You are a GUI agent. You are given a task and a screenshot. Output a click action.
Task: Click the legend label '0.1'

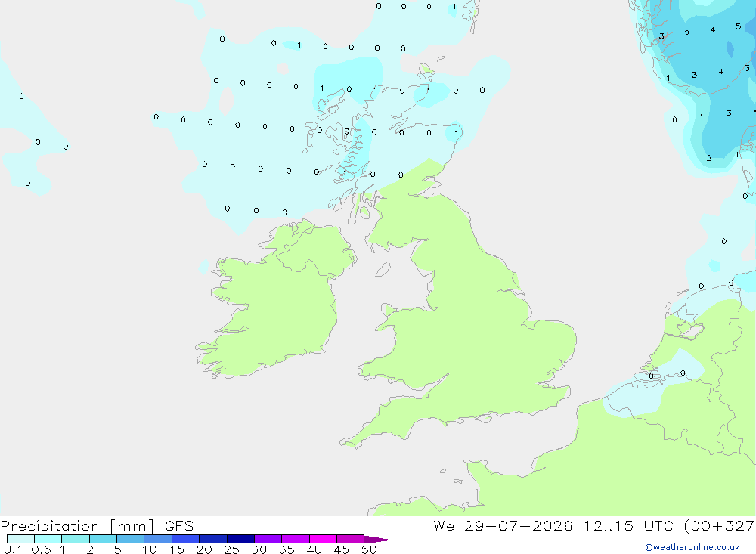[13, 549]
